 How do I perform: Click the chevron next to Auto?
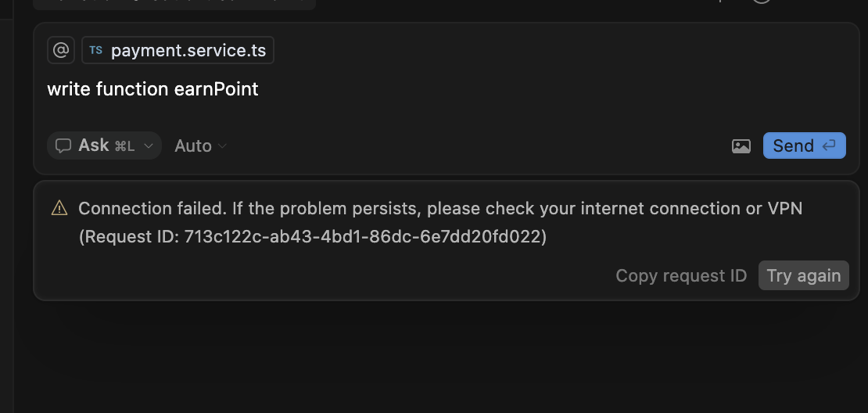pyautogui.click(x=222, y=146)
